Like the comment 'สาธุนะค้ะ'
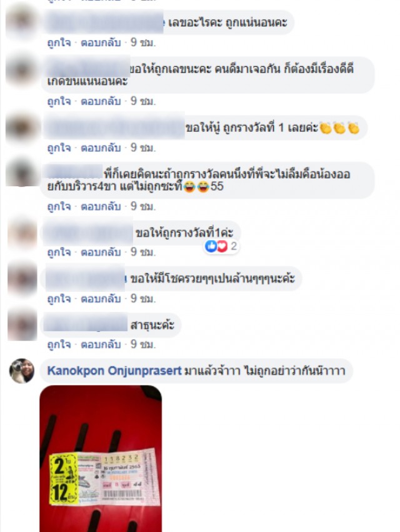 coord(59,344)
